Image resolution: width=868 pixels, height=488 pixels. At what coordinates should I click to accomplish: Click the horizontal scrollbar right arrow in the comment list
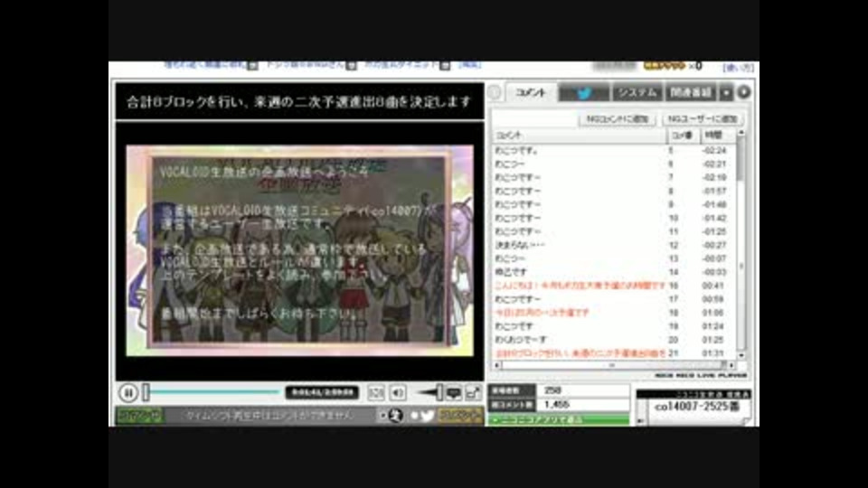[731, 365]
